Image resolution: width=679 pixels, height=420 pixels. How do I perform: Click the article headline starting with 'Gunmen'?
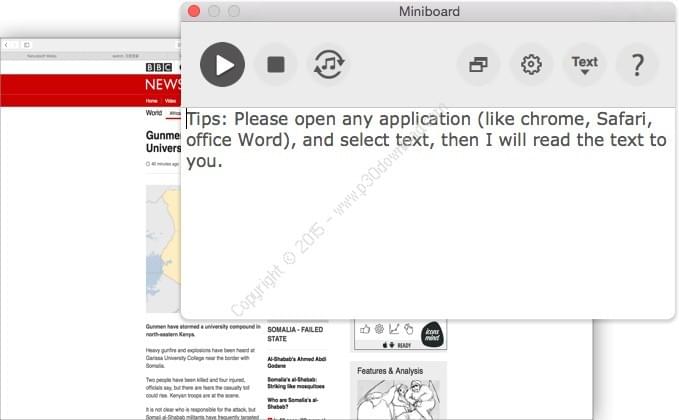(163, 142)
